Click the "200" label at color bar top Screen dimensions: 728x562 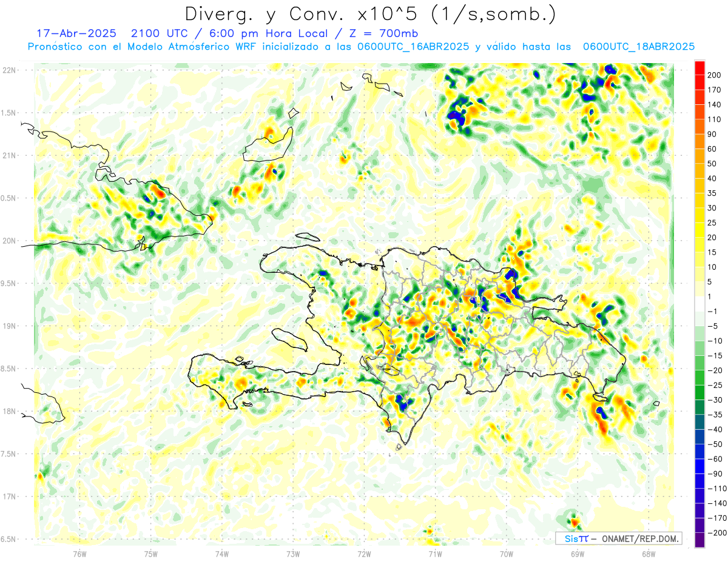715,75
